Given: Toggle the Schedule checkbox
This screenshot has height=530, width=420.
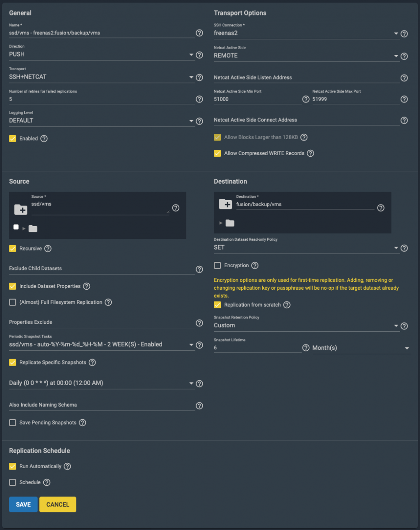Looking at the screenshot, I should 13,482.
